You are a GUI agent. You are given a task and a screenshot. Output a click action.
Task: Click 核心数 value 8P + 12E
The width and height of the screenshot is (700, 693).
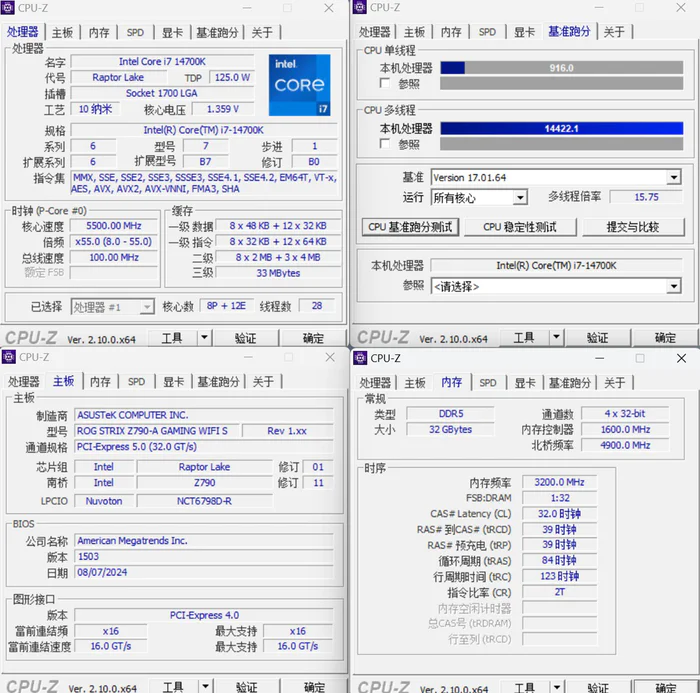click(226, 306)
